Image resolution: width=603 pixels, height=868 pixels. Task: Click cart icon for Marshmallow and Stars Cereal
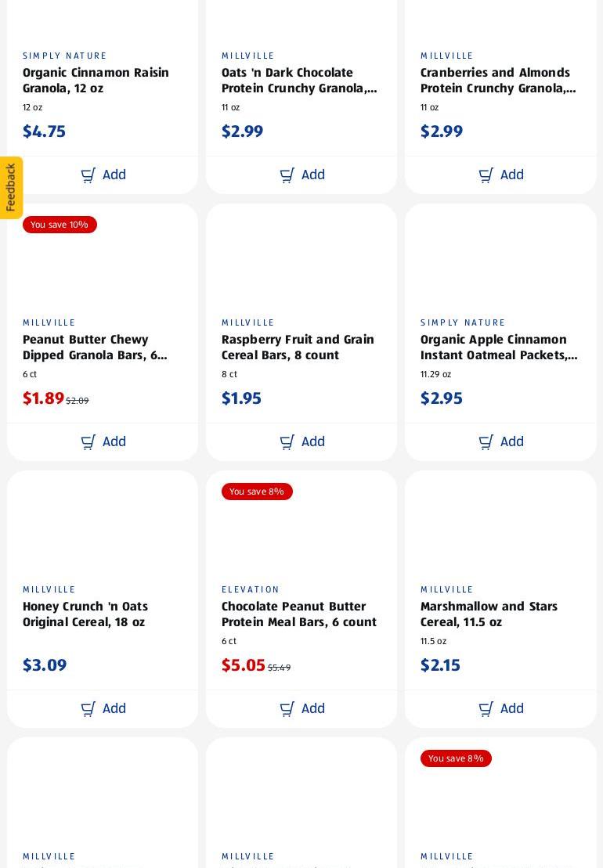click(486, 709)
